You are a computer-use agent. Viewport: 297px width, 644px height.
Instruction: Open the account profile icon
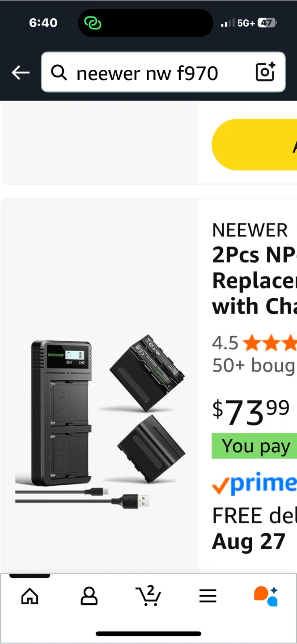tap(89, 596)
